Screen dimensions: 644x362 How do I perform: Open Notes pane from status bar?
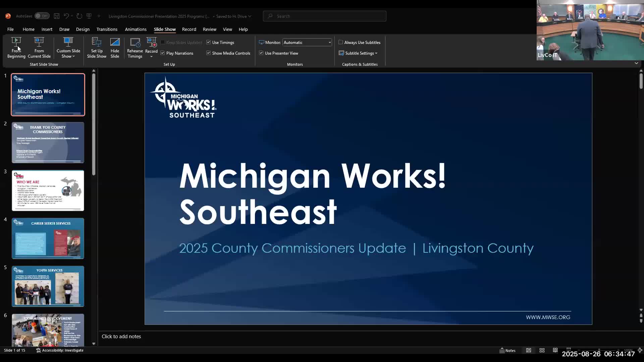(x=507, y=350)
